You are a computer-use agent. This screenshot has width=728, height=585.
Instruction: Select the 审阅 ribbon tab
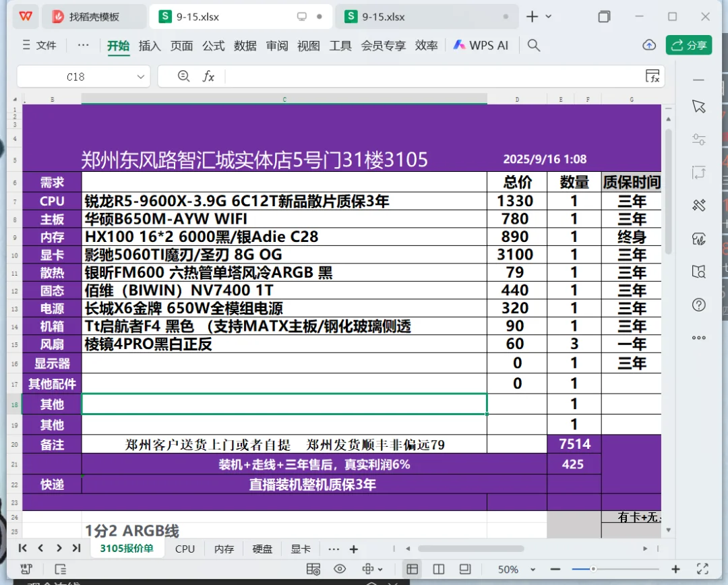click(x=277, y=46)
